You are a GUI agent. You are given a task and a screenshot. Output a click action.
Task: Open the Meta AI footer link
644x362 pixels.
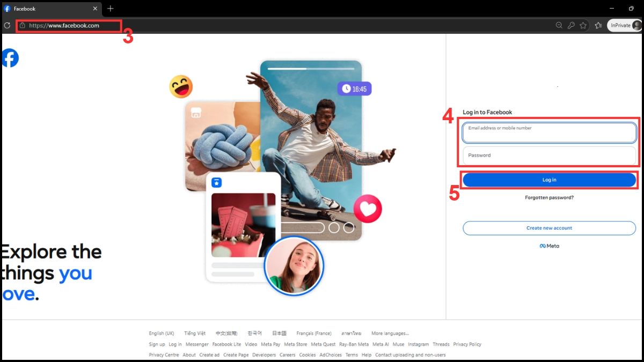tap(380, 344)
